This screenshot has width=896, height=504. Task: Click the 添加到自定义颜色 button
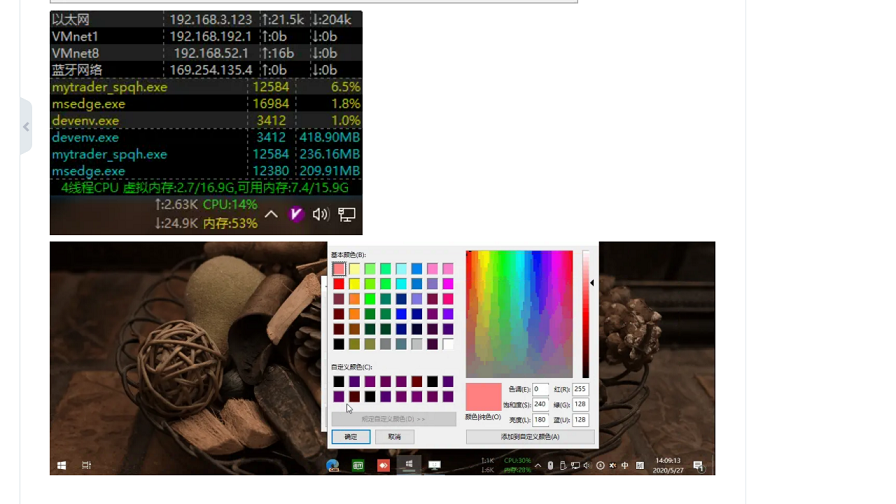[530, 437]
